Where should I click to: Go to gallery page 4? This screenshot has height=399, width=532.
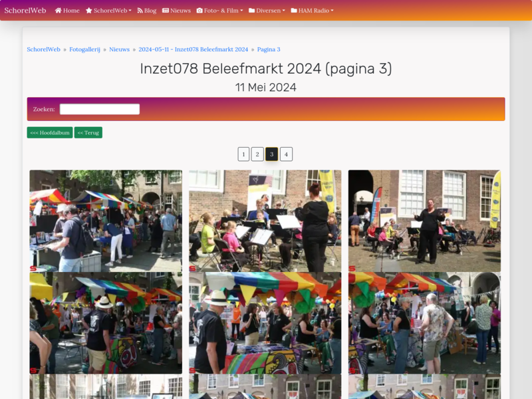(x=287, y=154)
